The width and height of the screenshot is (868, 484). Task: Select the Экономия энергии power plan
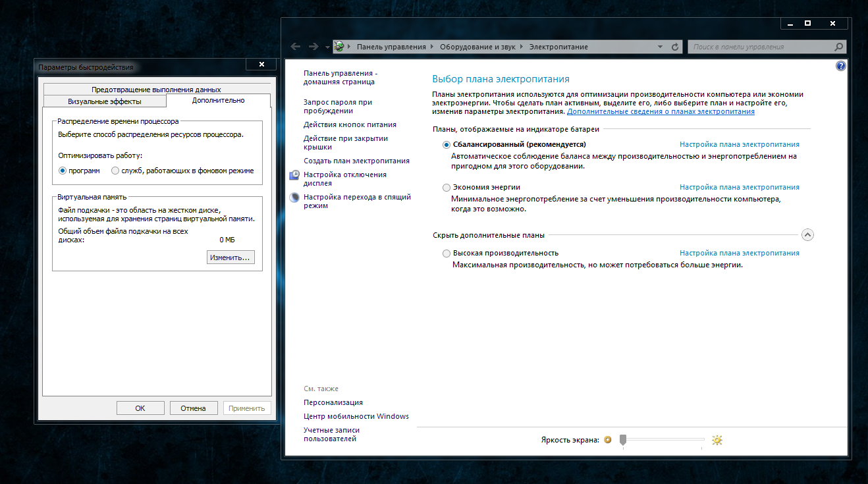point(447,188)
